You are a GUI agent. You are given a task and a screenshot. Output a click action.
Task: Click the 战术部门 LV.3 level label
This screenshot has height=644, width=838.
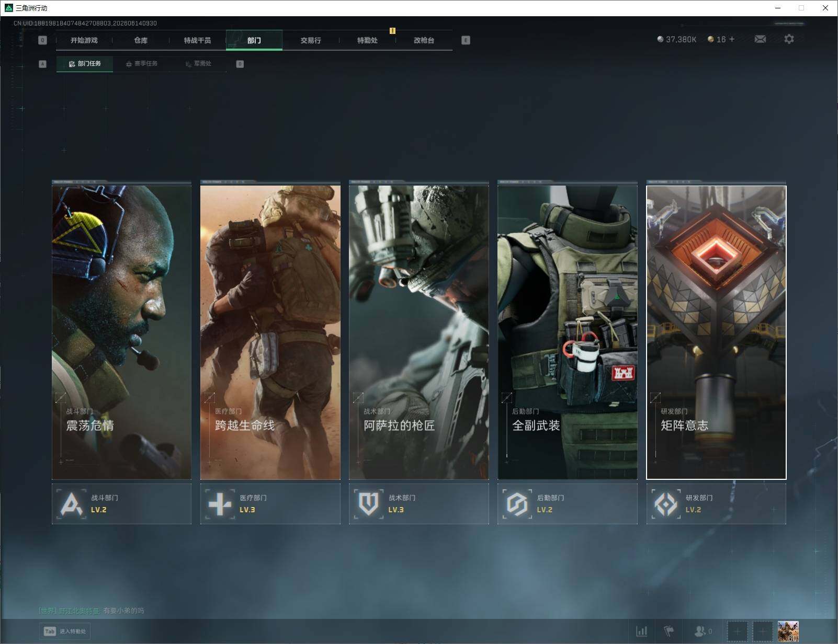pos(396,510)
